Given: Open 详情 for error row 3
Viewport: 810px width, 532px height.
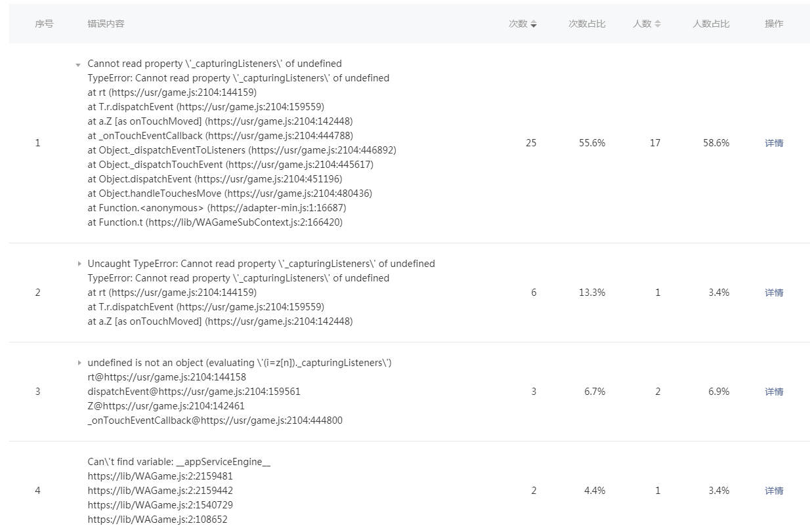Looking at the screenshot, I should (x=774, y=392).
